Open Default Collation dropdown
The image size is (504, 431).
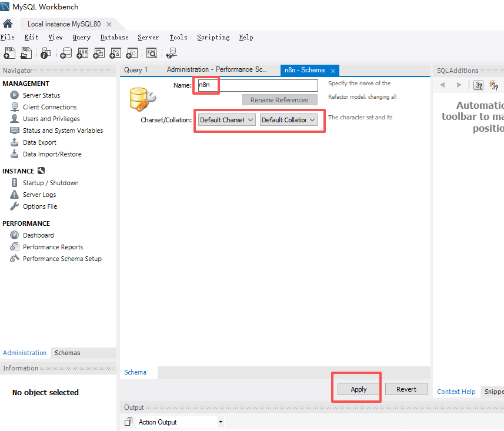[288, 120]
